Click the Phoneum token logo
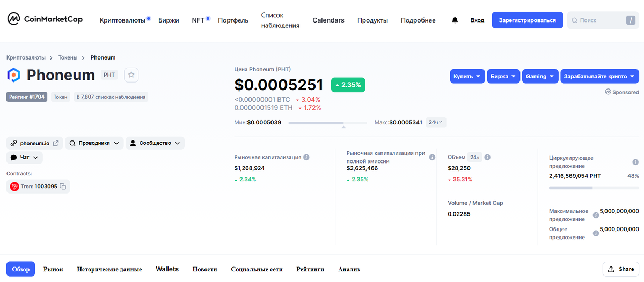The image size is (644, 282). tap(14, 75)
